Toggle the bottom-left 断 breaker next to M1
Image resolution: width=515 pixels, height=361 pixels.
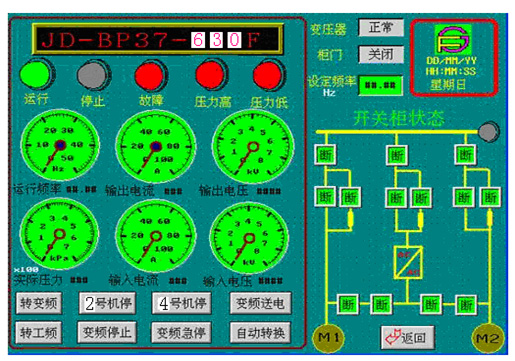(x=348, y=304)
